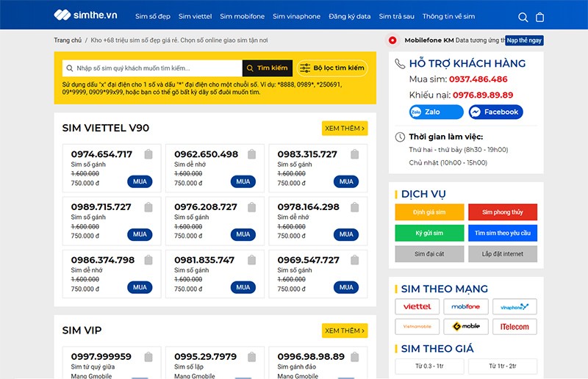The image size is (588, 379).
Task: Open Tìm sim theo yêu cầu service
Action: click(x=503, y=233)
